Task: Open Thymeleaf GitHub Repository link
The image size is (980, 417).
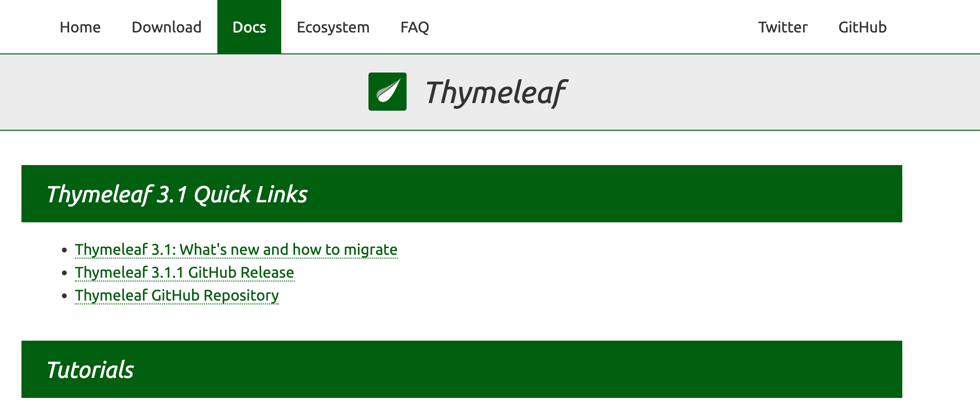Action: [x=177, y=295]
